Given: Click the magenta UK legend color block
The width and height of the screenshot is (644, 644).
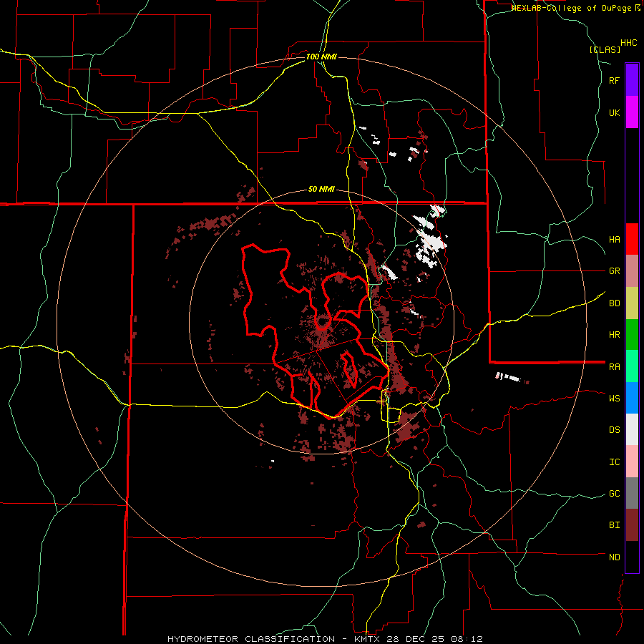Looking at the screenshot, I should pyautogui.click(x=632, y=112).
